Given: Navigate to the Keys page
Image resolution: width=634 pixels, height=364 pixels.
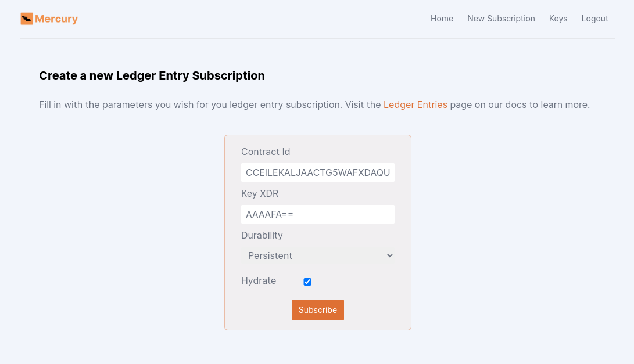Looking at the screenshot, I should [558, 19].
